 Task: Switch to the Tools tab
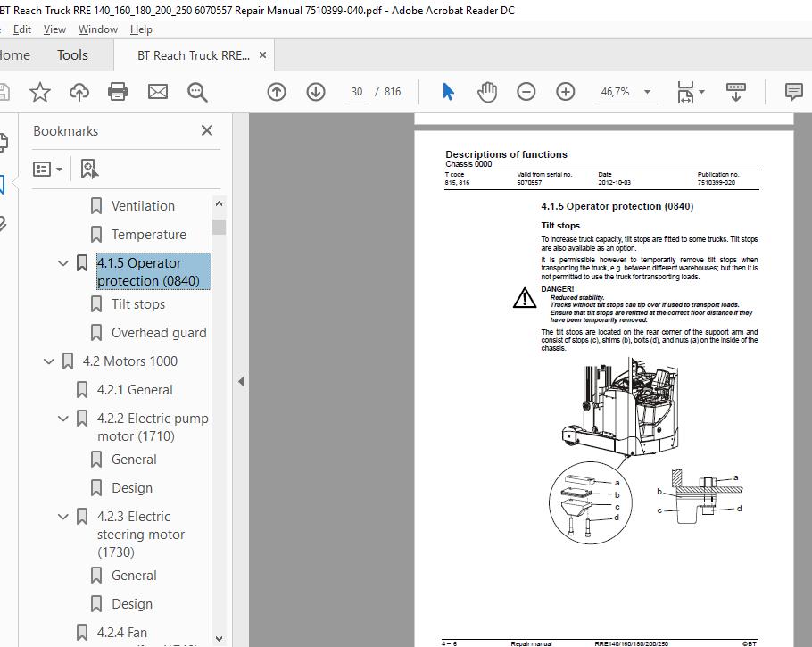tap(72, 55)
